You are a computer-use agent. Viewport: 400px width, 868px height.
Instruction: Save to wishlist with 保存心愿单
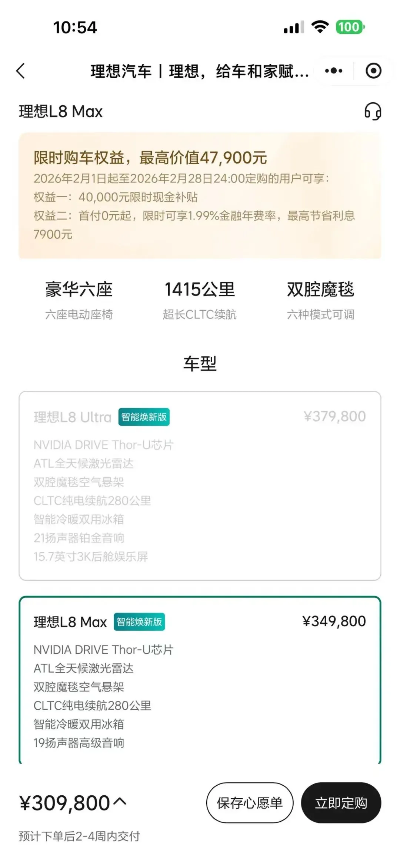click(x=250, y=803)
